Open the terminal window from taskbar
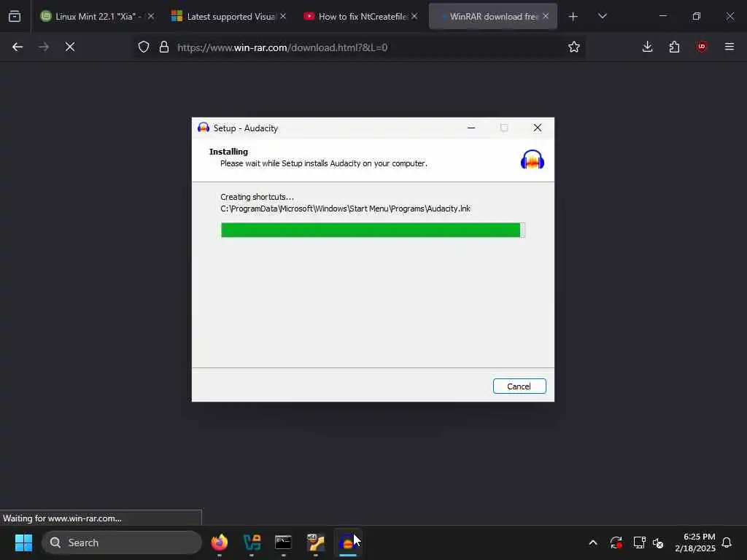Image resolution: width=747 pixels, height=560 pixels. [x=284, y=542]
